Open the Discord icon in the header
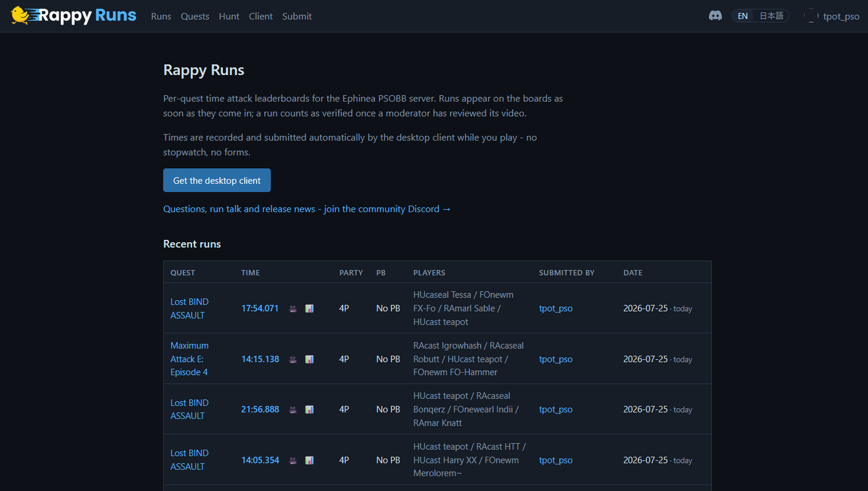Viewport: 868px width, 491px height. pyautogui.click(x=715, y=16)
